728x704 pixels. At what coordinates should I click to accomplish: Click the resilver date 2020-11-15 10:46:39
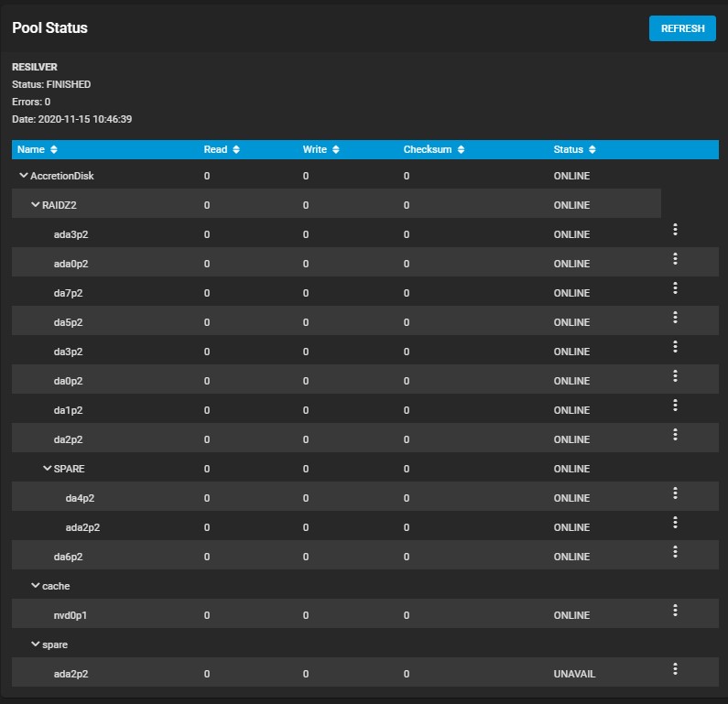point(85,119)
